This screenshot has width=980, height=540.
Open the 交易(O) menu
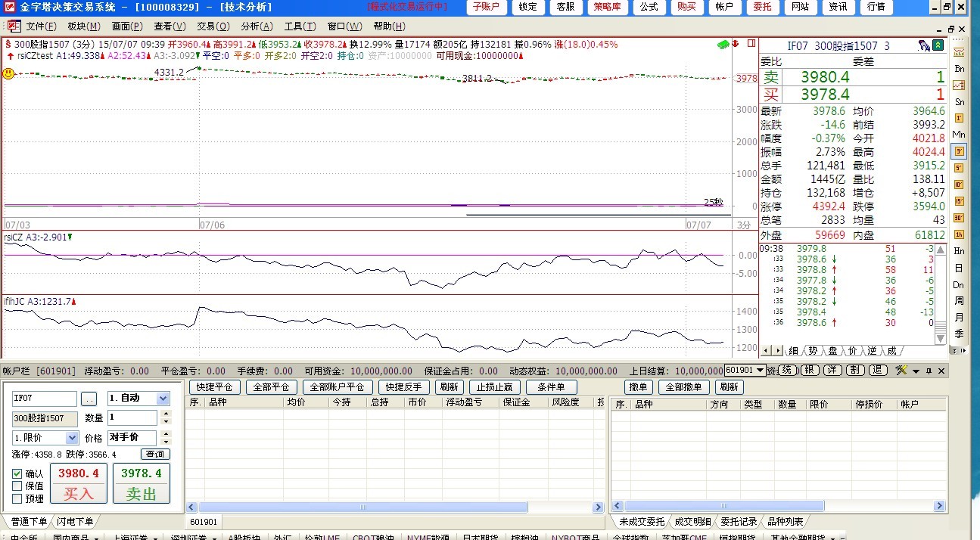(x=213, y=26)
